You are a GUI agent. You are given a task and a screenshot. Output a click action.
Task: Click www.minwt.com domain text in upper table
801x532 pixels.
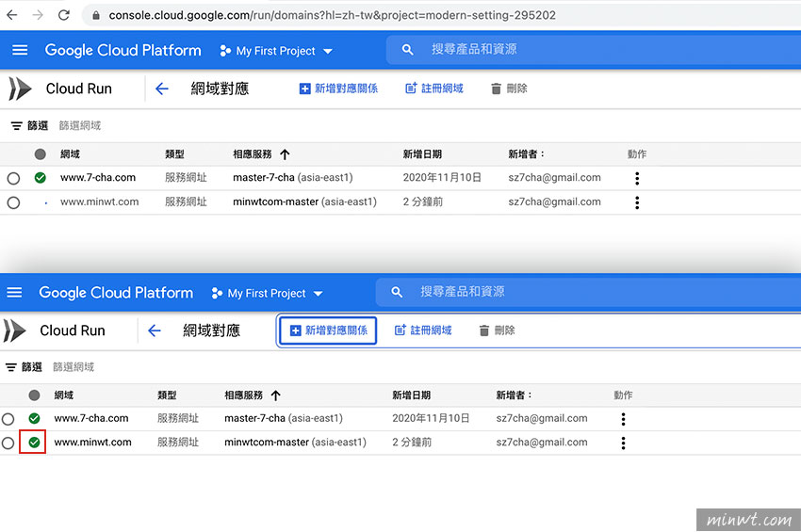tap(100, 202)
